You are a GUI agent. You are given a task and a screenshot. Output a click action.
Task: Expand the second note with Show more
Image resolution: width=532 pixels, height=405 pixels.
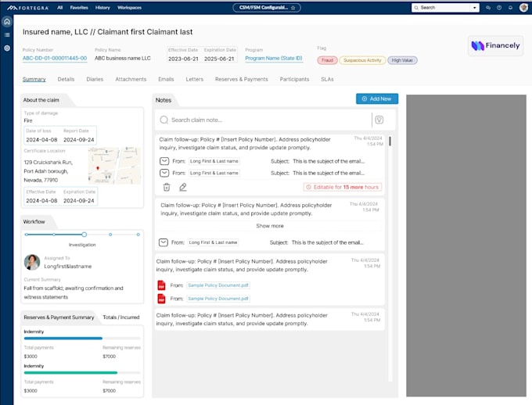pos(270,226)
